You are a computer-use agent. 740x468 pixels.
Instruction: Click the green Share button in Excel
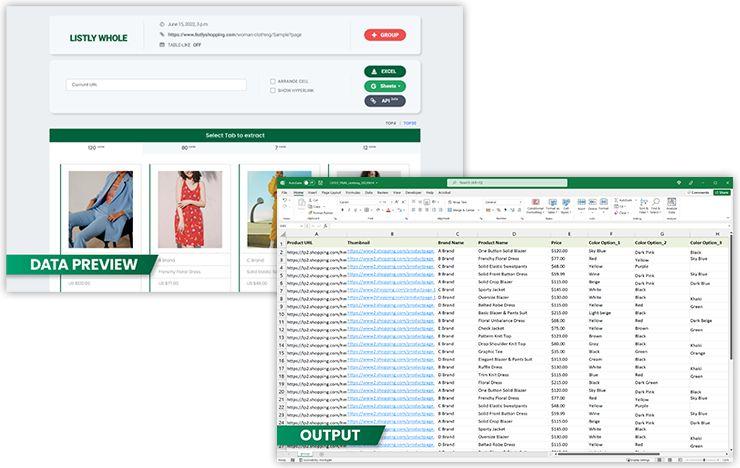pyautogui.click(x=722, y=192)
